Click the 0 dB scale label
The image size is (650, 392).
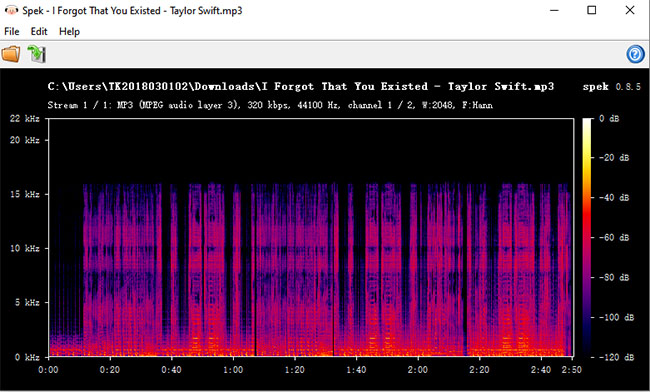609,119
